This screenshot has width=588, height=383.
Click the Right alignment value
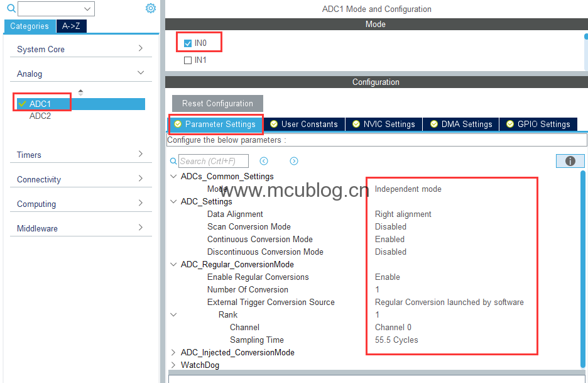(x=403, y=214)
